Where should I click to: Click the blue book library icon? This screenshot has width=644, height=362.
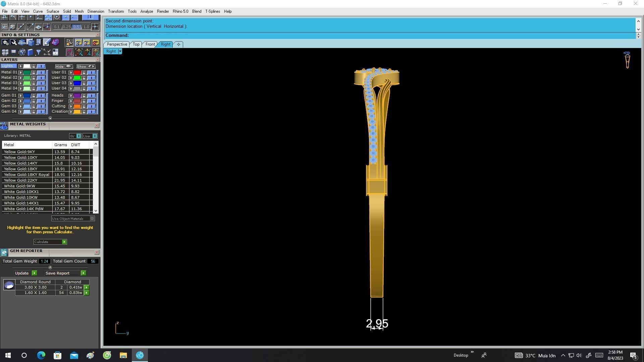pos(30,52)
